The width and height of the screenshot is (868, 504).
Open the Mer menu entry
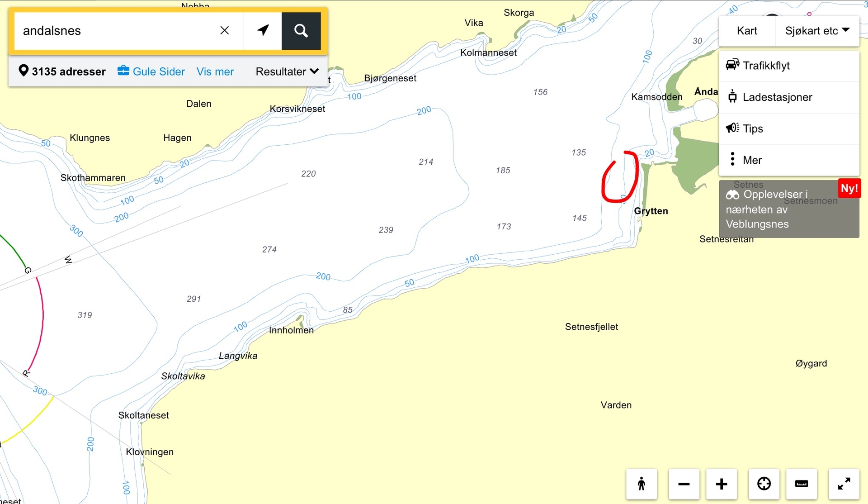pos(789,160)
